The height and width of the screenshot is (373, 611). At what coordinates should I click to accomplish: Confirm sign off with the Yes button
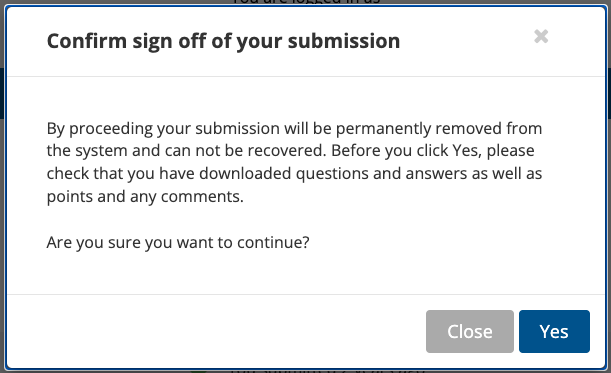coord(554,331)
